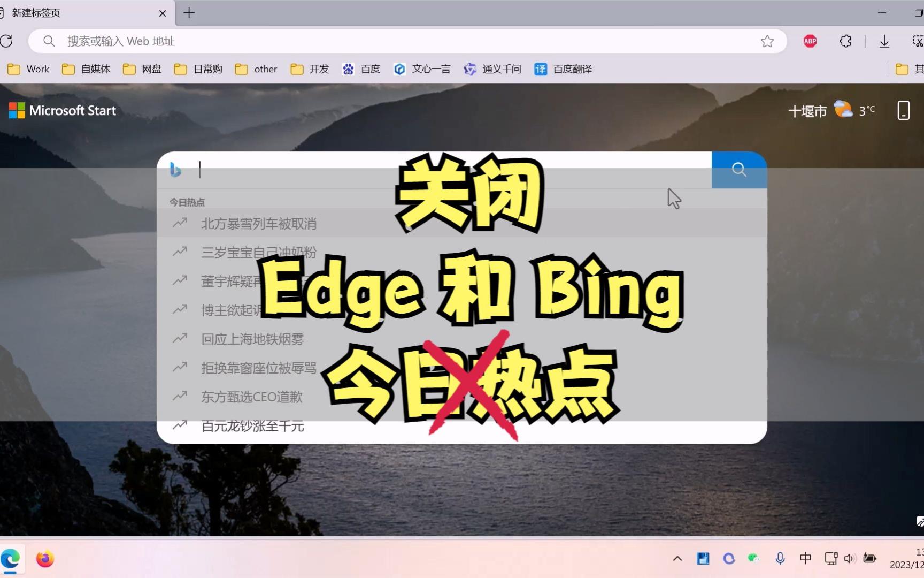This screenshot has height=578, width=924.
Task: Select trending item 北方暴雪列车被取消
Action: coord(462,223)
